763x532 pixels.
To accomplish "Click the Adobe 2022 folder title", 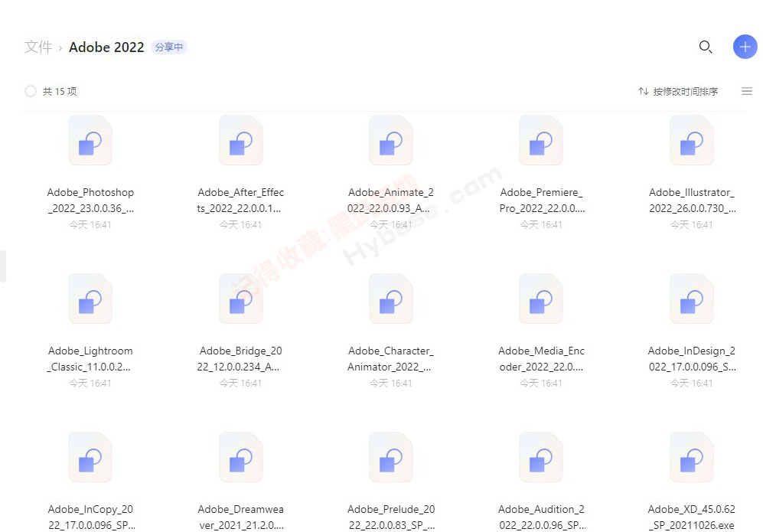I will point(106,47).
